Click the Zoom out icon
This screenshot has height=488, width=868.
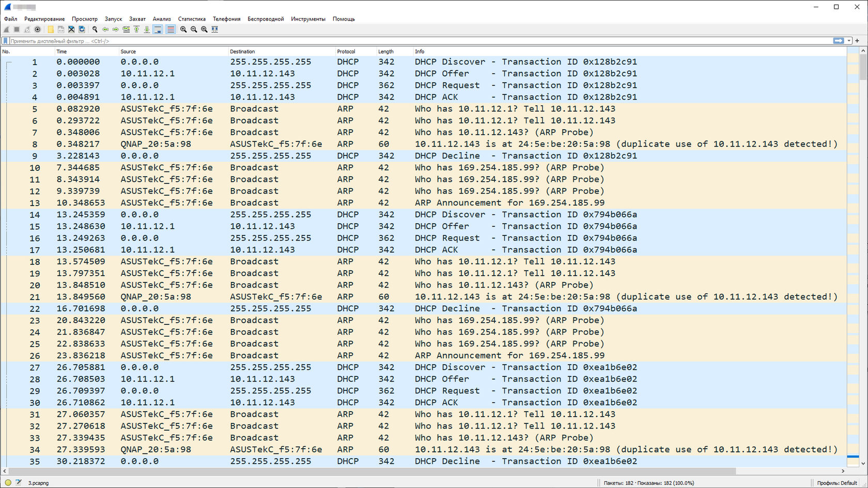(x=194, y=29)
